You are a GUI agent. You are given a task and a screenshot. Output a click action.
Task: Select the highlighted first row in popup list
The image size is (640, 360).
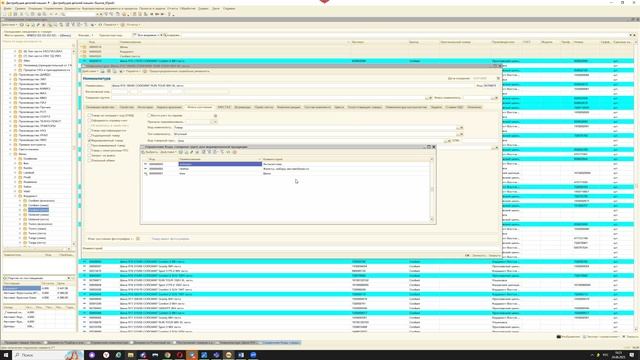coord(286,164)
